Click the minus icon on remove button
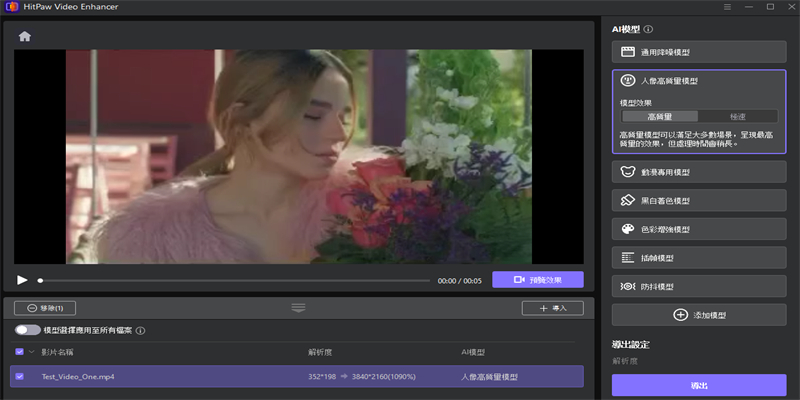This screenshot has height=400, width=800. [x=32, y=308]
